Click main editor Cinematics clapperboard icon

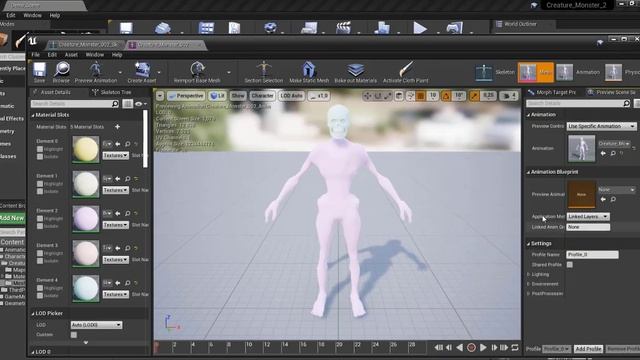point(343,28)
